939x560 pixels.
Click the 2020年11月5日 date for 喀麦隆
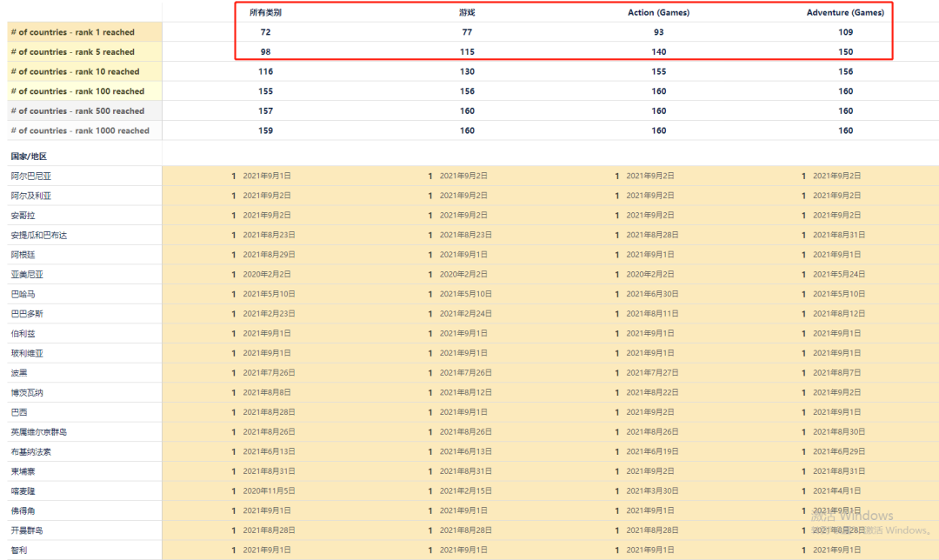269,490
